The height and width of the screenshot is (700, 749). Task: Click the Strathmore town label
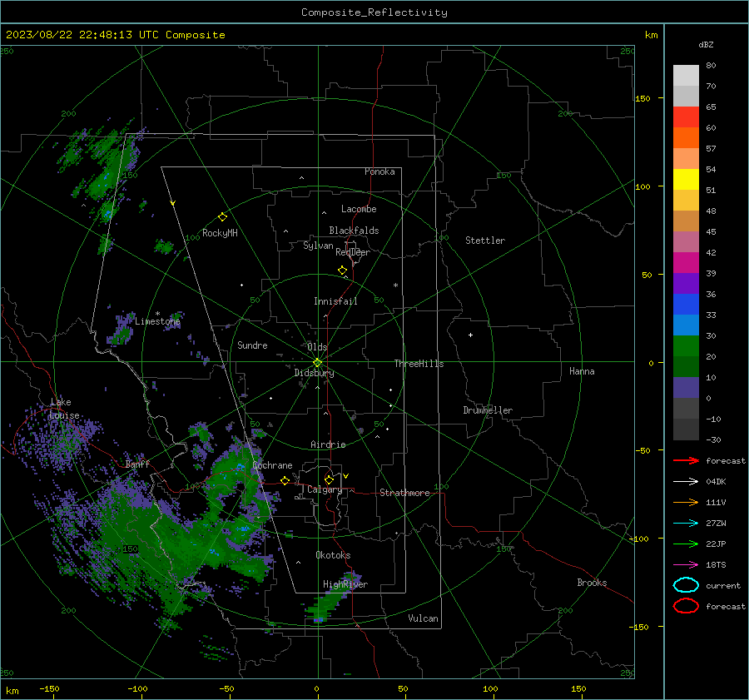point(404,493)
